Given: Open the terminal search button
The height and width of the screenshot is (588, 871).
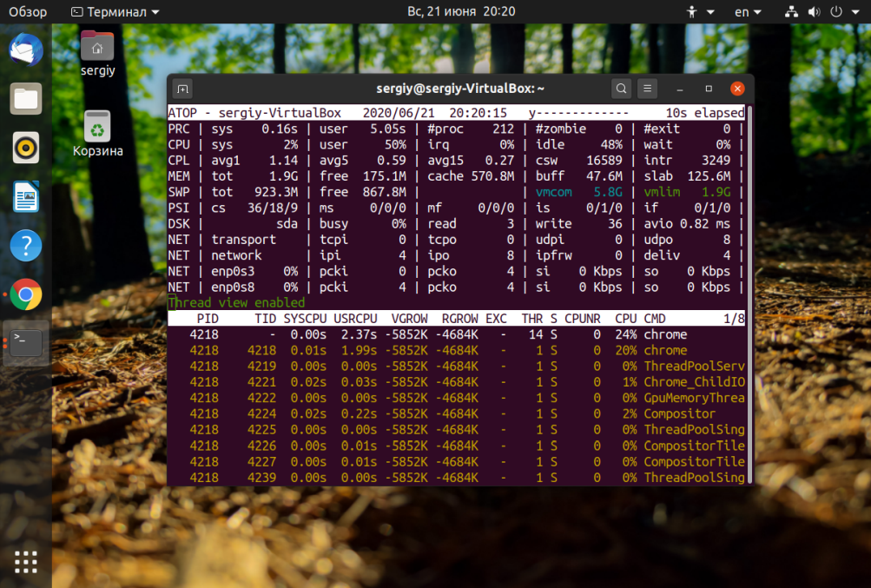Looking at the screenshot, I should (621, 89).
